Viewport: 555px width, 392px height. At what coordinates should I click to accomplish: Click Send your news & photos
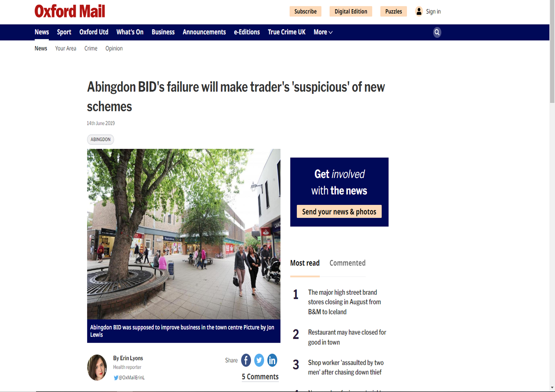coord(339,211)
